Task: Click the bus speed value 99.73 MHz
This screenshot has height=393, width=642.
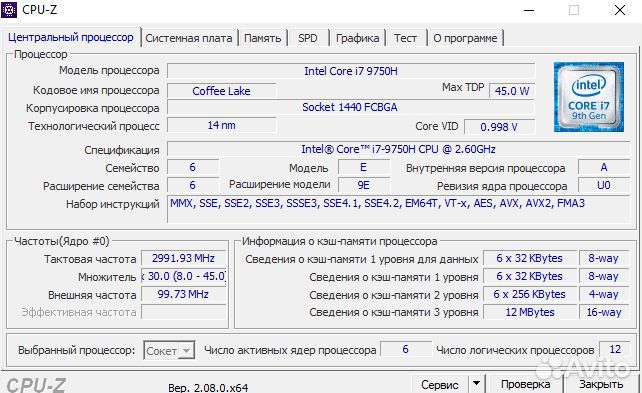Action: [183, 294]
